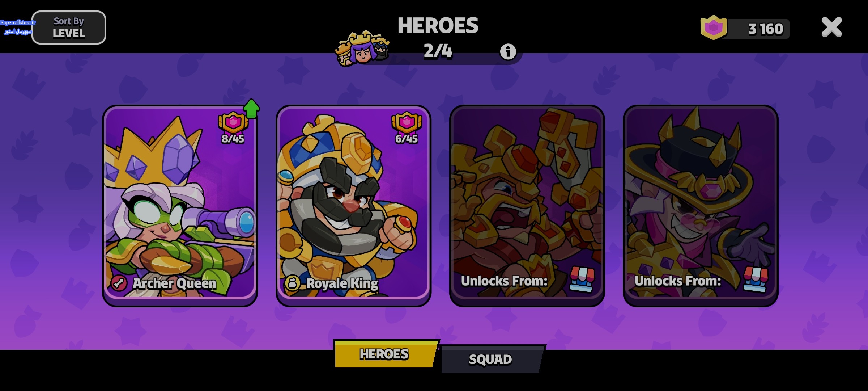The height and width of the screenshot is (391, 868).
Task: Open the heroes info icon
Action: [508, 52]
